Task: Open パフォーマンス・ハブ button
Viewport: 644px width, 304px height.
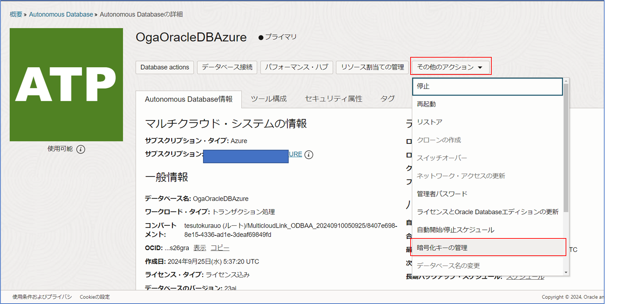Action: point(297,67)
